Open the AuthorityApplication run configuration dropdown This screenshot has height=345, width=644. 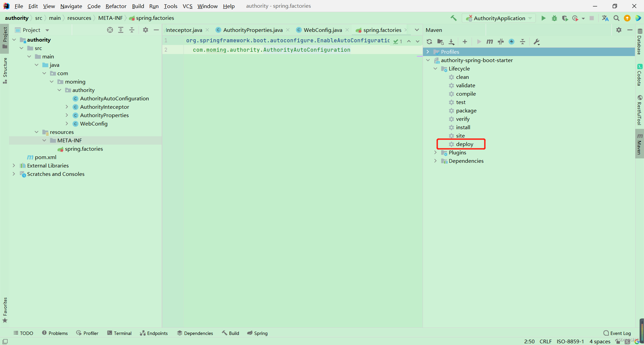coord(530,18)
